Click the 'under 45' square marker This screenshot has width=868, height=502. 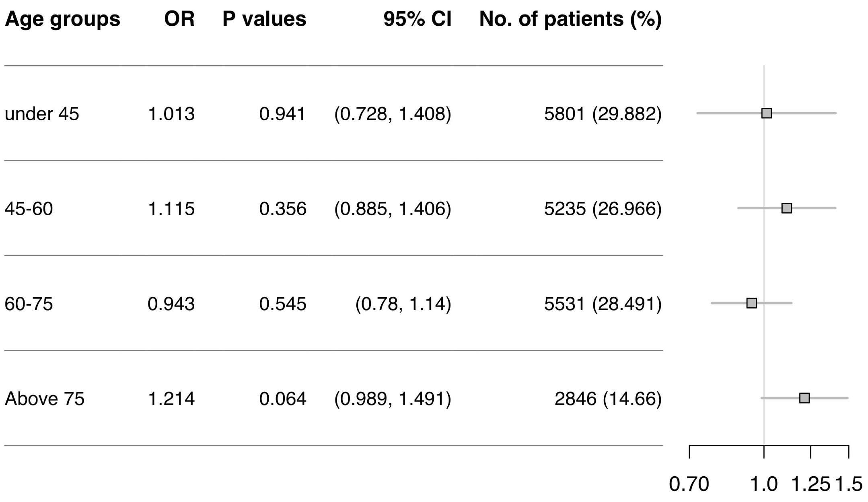766,113
